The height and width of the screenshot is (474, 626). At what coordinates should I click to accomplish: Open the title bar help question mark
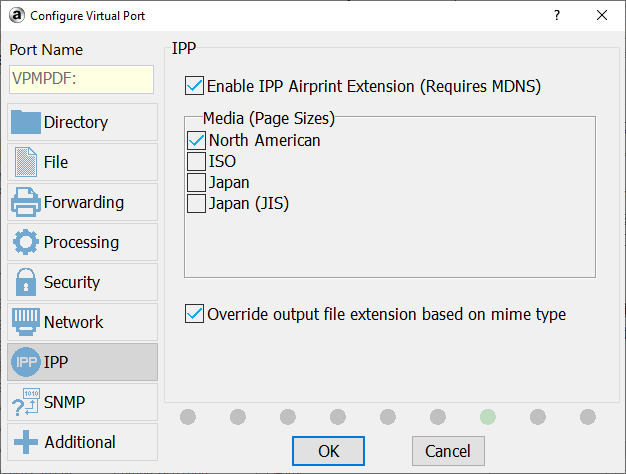pyautogui.click(x=556, y=15)
